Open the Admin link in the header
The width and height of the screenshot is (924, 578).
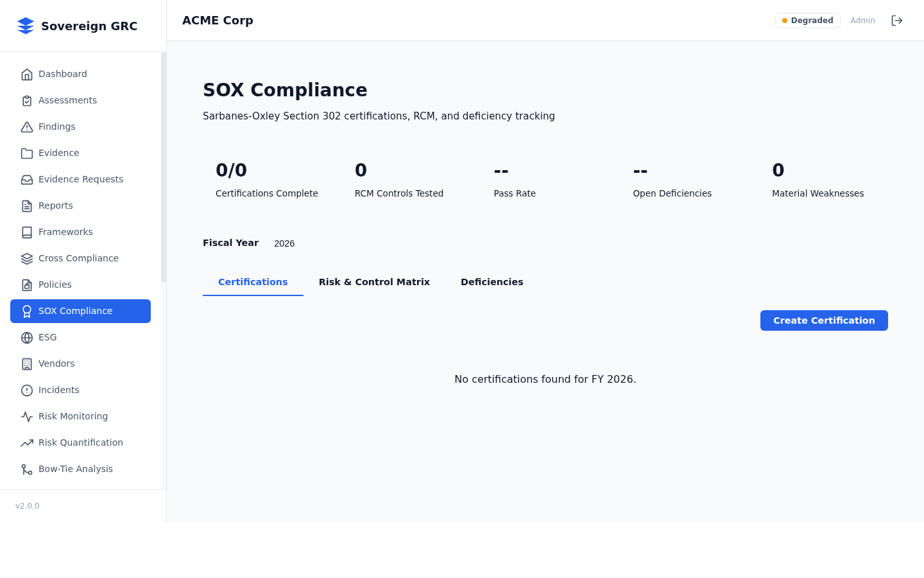862,20
